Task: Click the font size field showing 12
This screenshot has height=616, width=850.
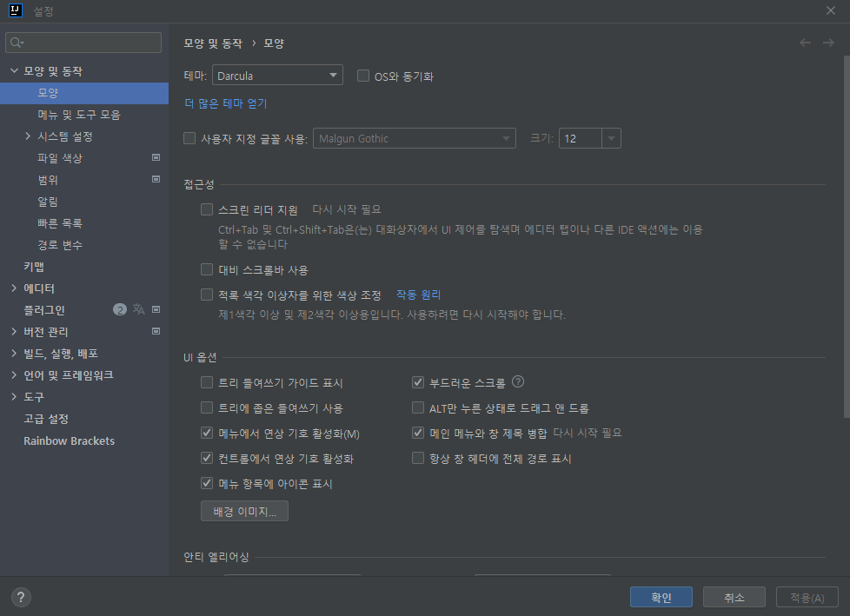Action: (580, 138)
